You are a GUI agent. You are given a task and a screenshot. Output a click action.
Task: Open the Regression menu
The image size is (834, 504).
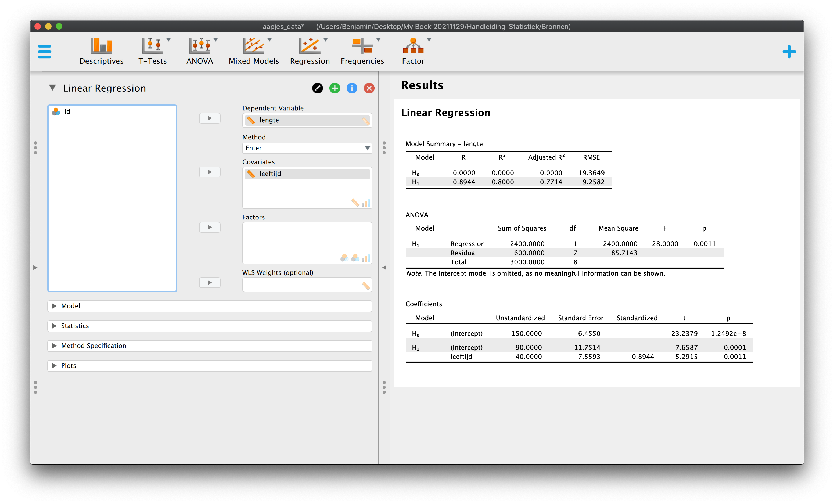310,51
